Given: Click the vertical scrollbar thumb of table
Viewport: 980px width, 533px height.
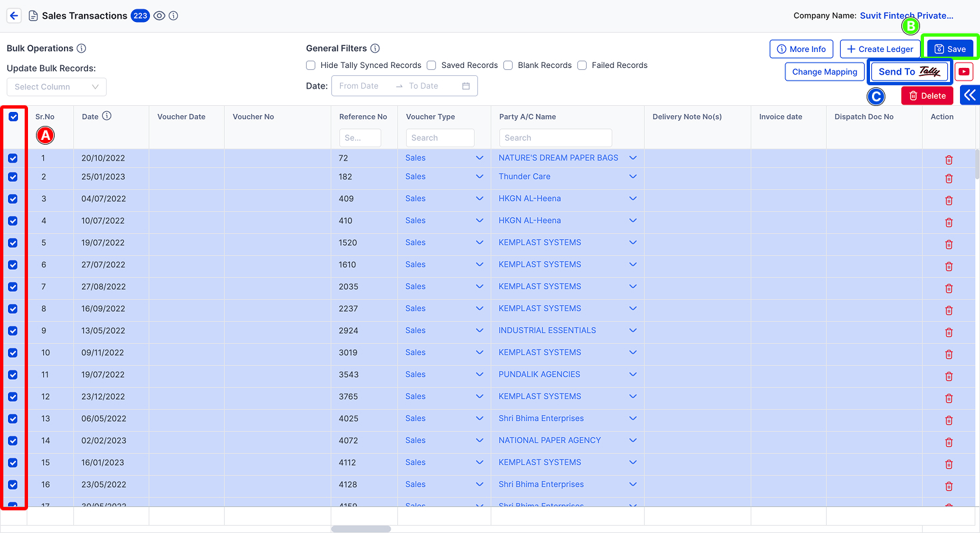Looking at the screenshot, I should pyautogui.click(x=977, y=164).
